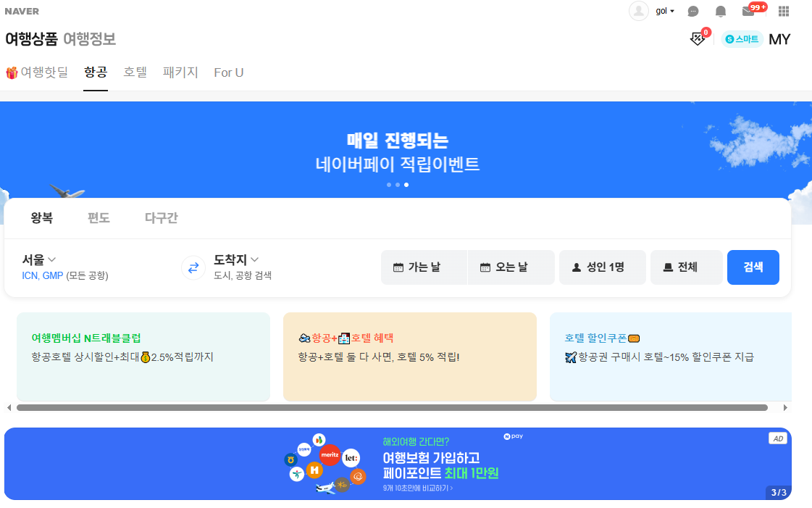Click the AD label on banner
This screenshot has width=812, height=508.
778,438
